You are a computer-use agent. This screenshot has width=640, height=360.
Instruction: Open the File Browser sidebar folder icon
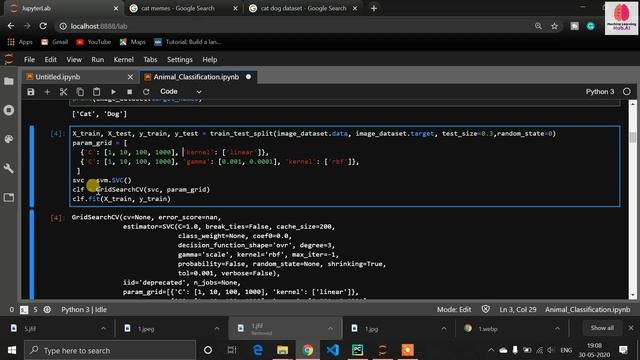coord(9,81)
